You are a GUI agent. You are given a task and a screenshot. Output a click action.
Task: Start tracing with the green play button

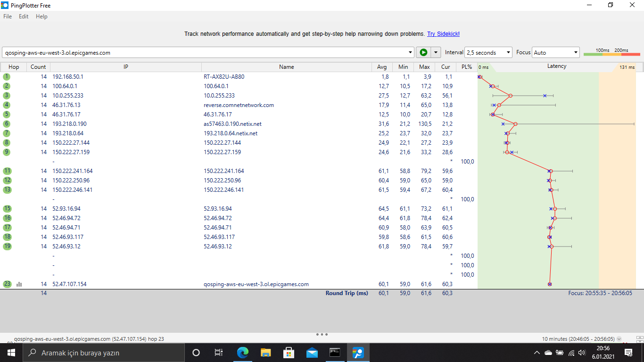[423, 52]
